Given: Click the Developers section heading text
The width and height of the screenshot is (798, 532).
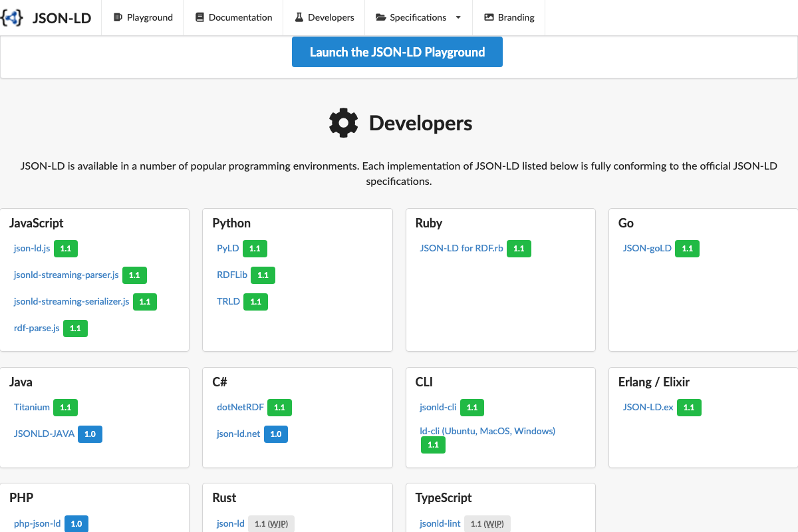Looking at the screenshot, I should 421,123.
